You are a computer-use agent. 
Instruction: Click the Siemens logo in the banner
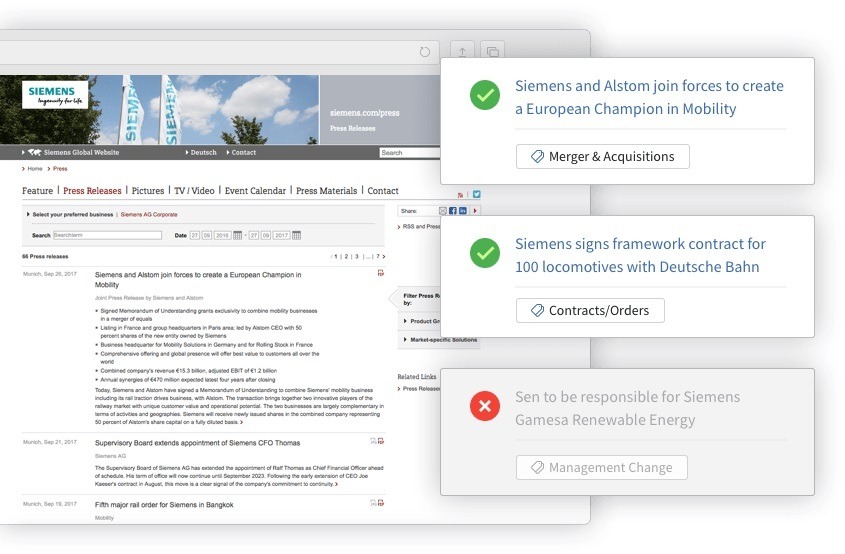click(55, 95)
